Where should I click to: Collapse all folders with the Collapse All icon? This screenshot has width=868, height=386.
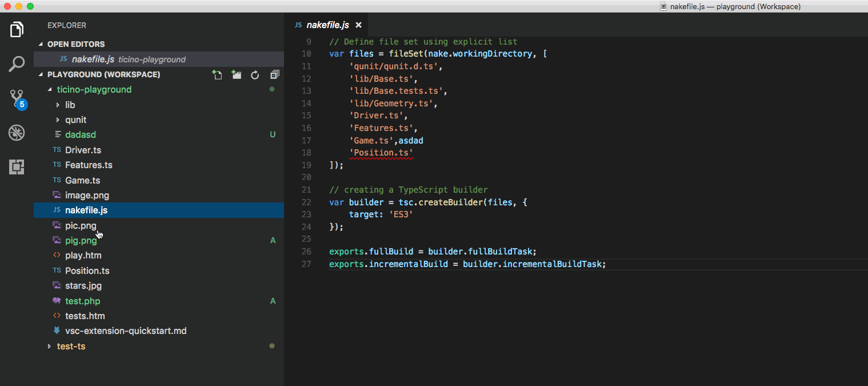tap(274, 74)
